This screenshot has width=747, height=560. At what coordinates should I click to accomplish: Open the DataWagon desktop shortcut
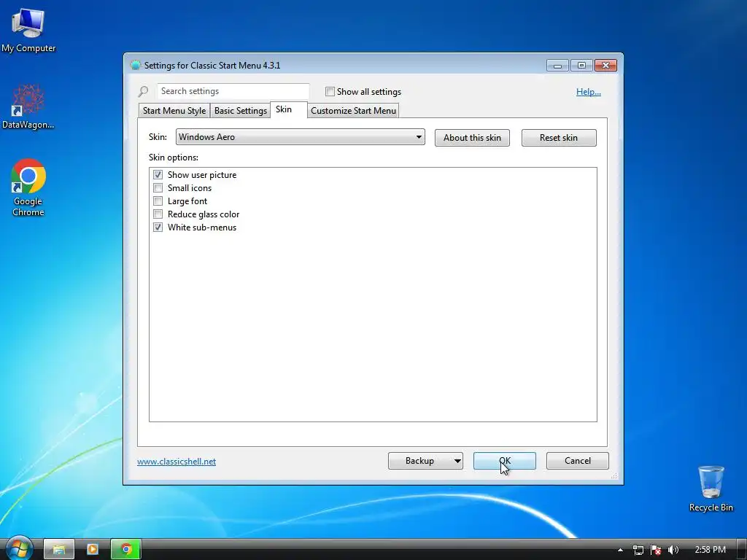coord(28,106)
